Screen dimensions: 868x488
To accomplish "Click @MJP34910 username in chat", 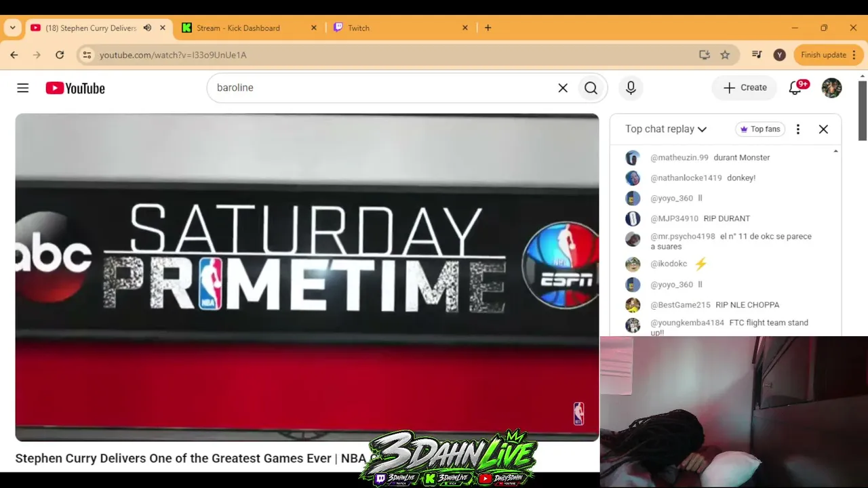I will tap(674, 219).
